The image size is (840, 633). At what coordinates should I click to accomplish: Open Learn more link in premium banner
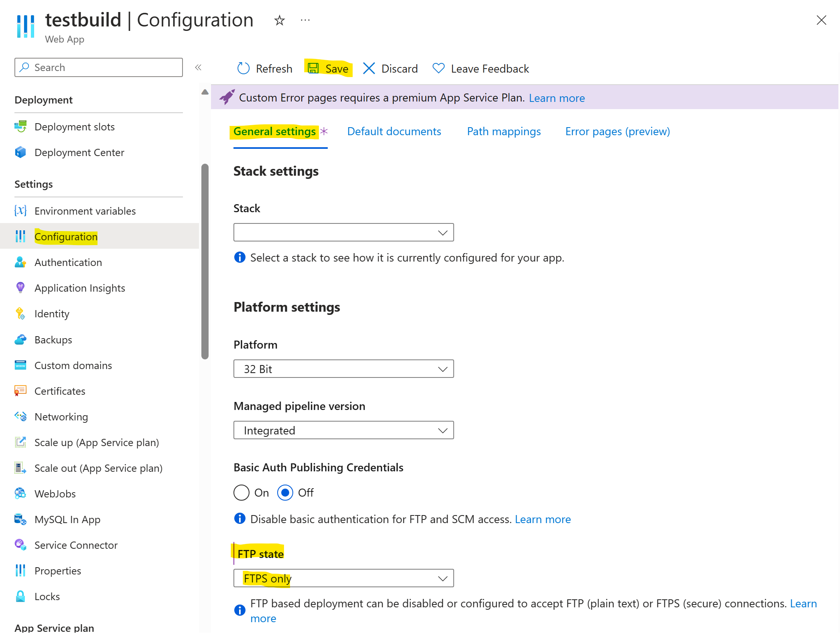[x=557, y=98]
